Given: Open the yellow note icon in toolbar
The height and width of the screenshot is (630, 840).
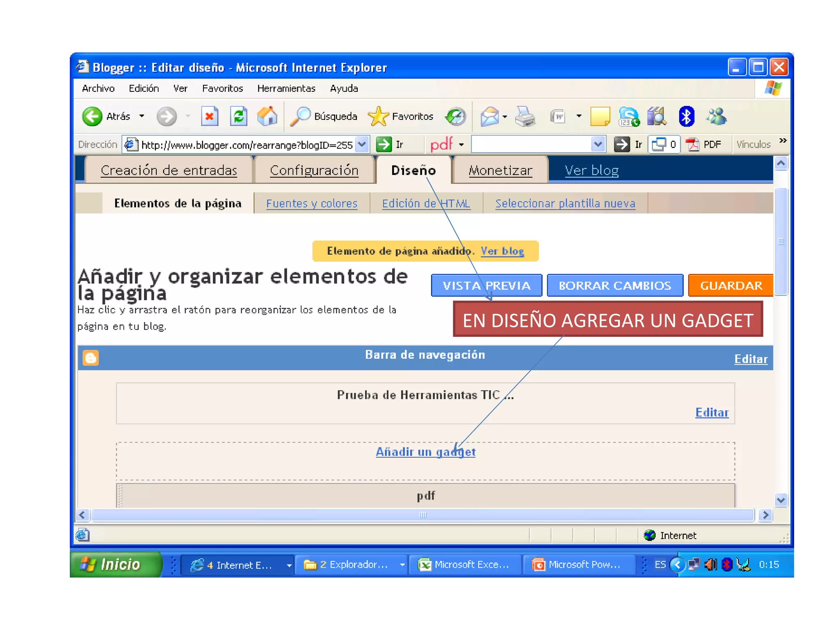Looking at the screenshot, I should [600, 117].
